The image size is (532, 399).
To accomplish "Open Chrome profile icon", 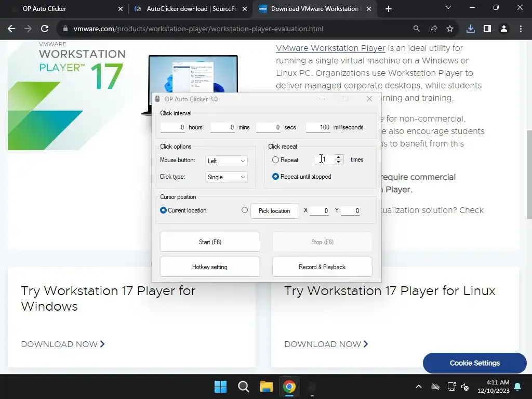I will pyautogui.click(x=504, y=29).
